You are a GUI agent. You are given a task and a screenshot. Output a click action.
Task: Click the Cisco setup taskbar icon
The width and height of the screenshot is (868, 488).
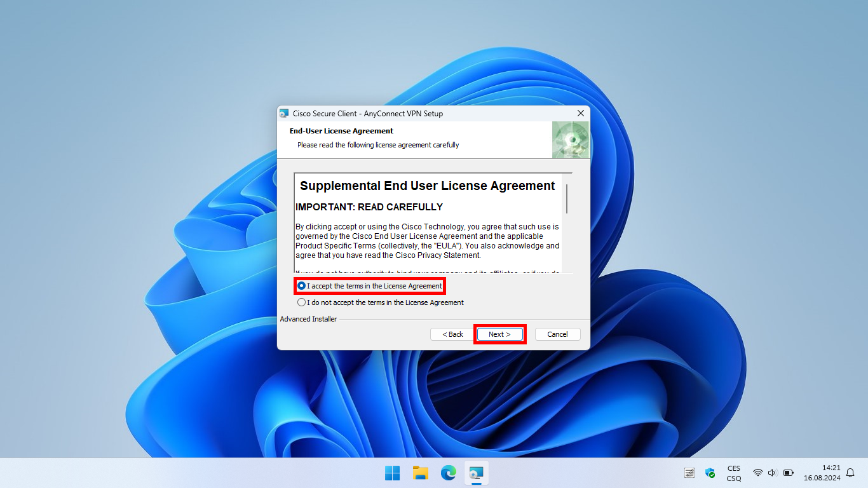pyautogui.click(x=476, y=473)
